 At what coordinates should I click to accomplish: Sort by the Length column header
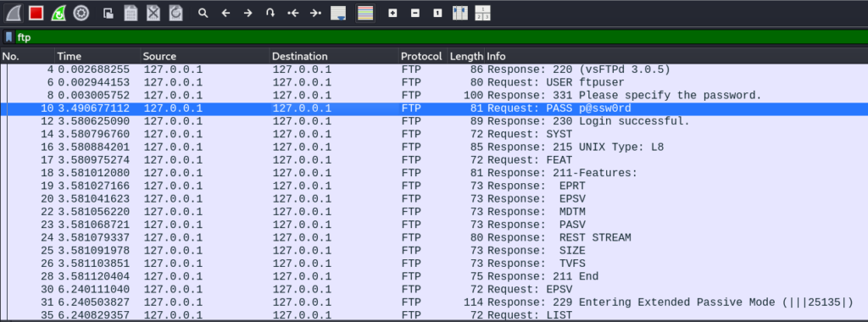click(466, 56)
